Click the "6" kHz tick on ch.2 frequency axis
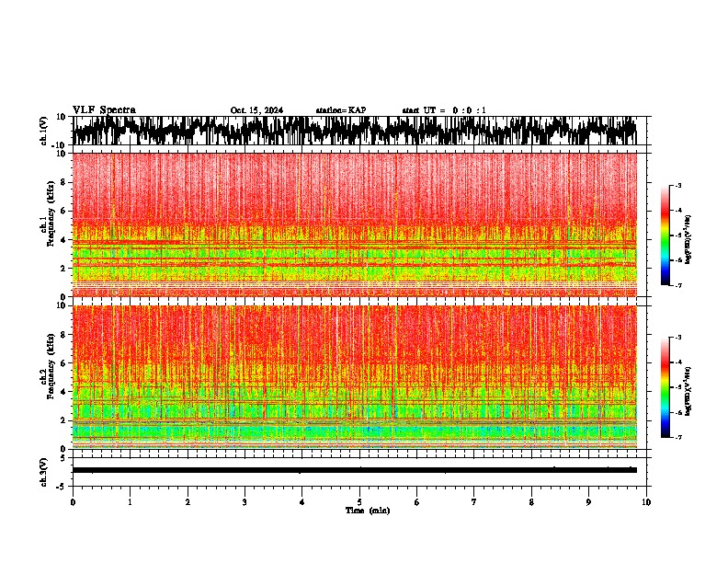The height and width of the screenshot is (563, 728). point(63,363)
